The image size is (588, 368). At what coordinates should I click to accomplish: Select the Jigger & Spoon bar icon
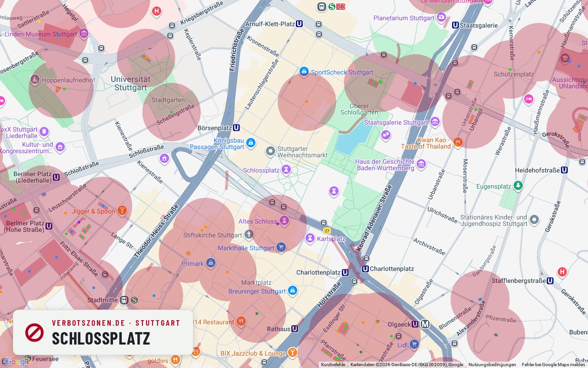click(x=122, y=211)
